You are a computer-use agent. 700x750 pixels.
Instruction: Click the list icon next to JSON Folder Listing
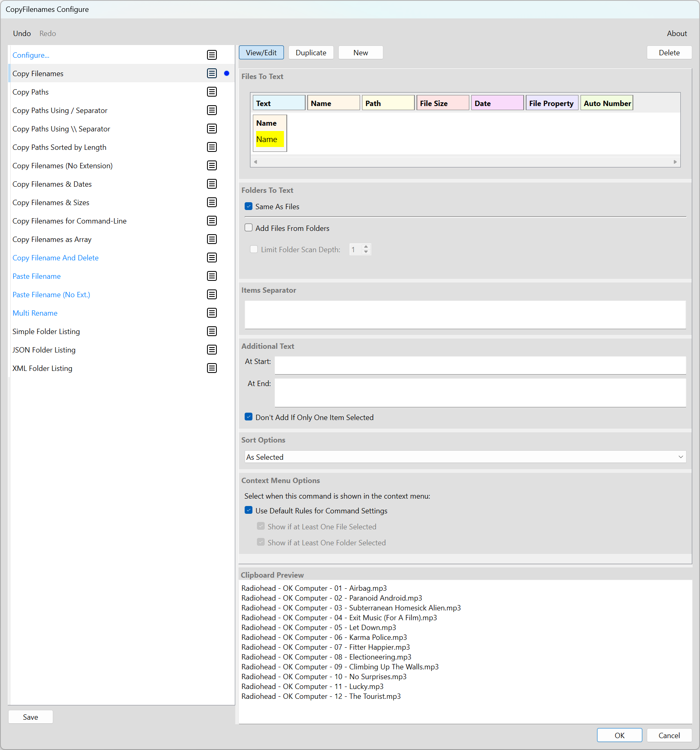coord(212,350)
